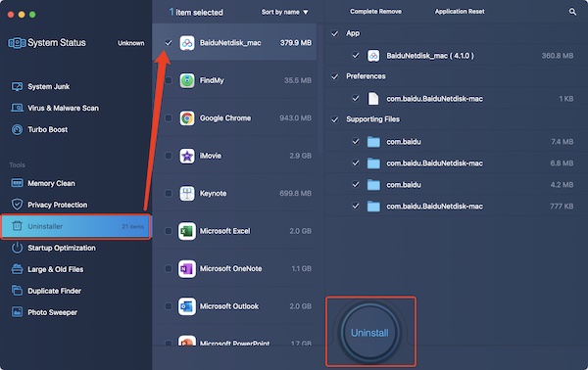The width and height of the screenshot is (588, 370).
Task: Switch to Complete Remove tab
Action: 375,12
